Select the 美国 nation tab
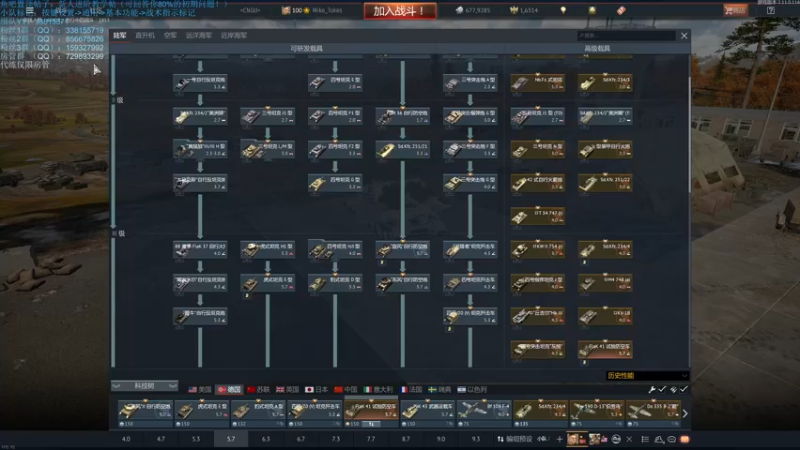The image size is (800, 450). click(x=199, y=389)
